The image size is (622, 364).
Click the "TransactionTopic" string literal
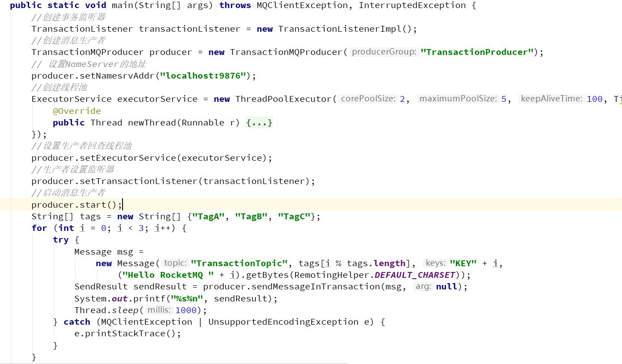(x=239, y=264)
